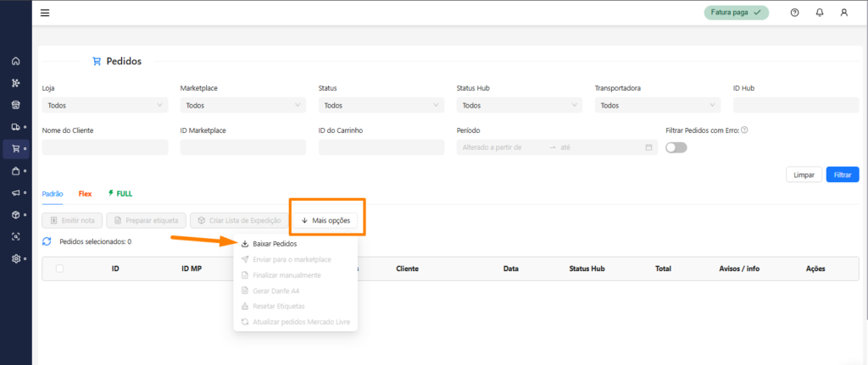Click the refresh icon beside Pedidos selecionados
The image size is (868, 365).
tap(47, 241)
